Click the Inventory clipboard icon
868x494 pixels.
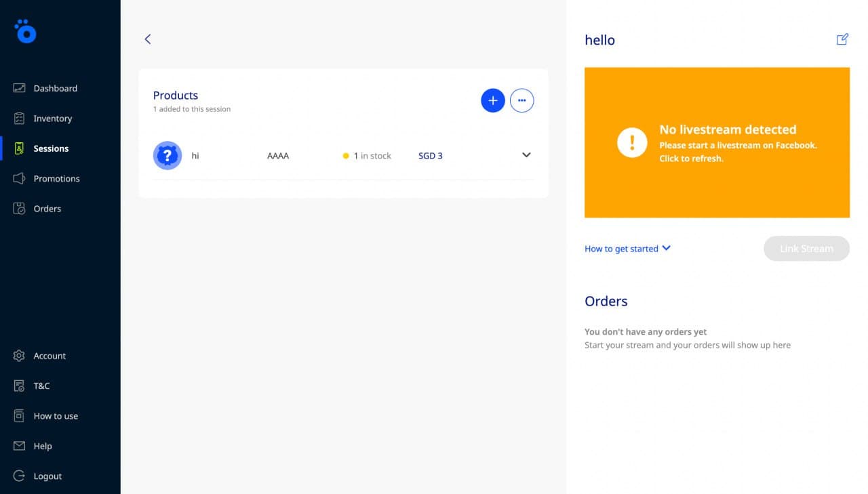(19, 119)
